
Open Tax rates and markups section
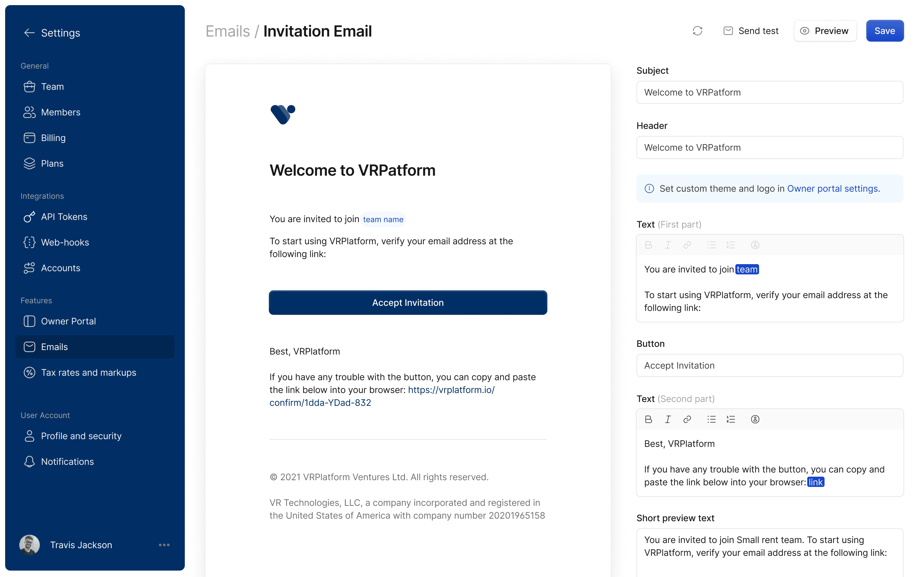(88, 372)
